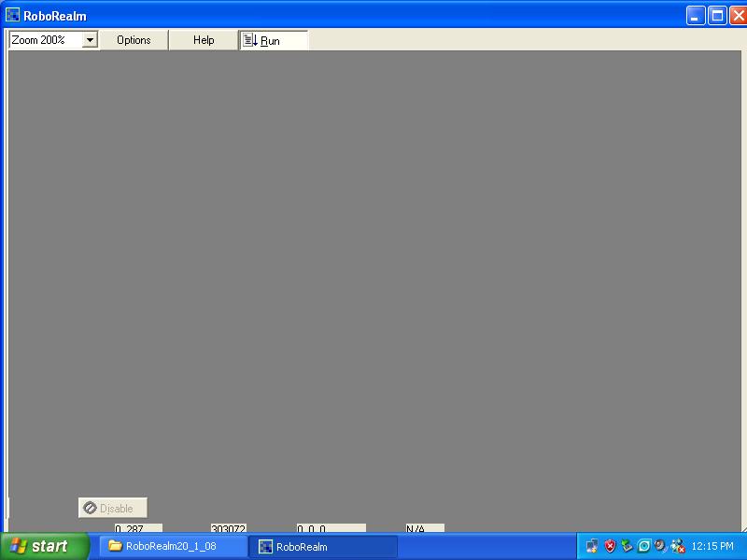Click the 0.287 status field
This screenshot has width=747, height=560.
137,528
